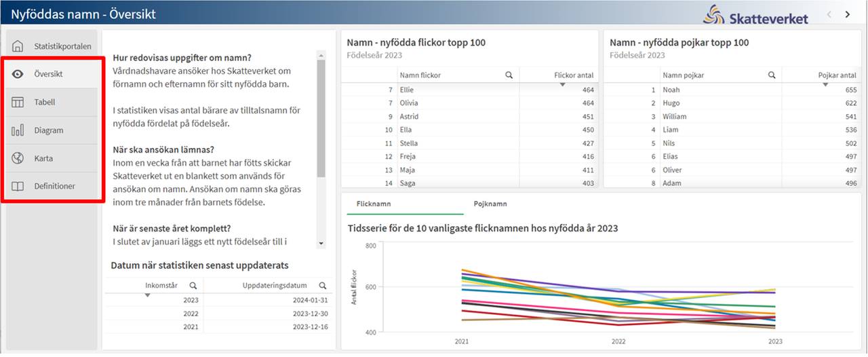Viewport: 868px width, 357px height.
Task: Switch to the Pojknamn tab
Action: 490,204
